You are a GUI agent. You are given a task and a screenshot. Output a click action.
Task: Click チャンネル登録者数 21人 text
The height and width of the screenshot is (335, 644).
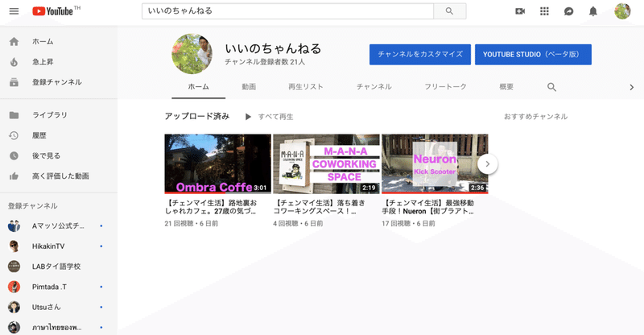click(265, 62)
